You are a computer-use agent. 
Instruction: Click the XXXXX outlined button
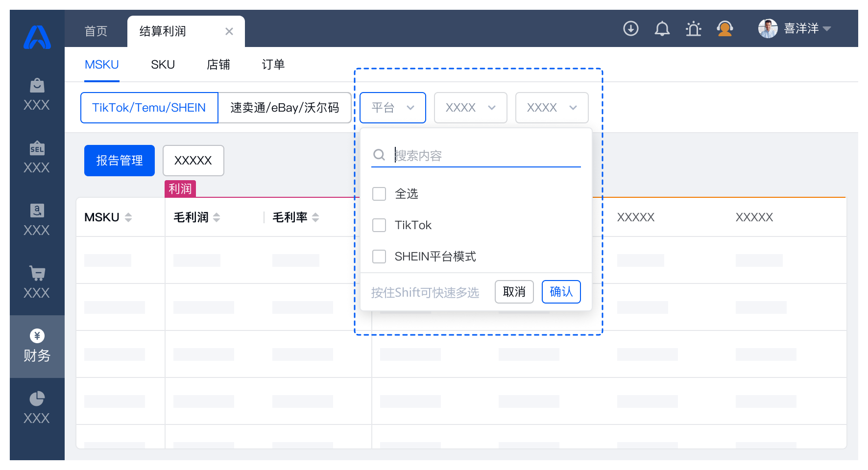tap(193, 161)
